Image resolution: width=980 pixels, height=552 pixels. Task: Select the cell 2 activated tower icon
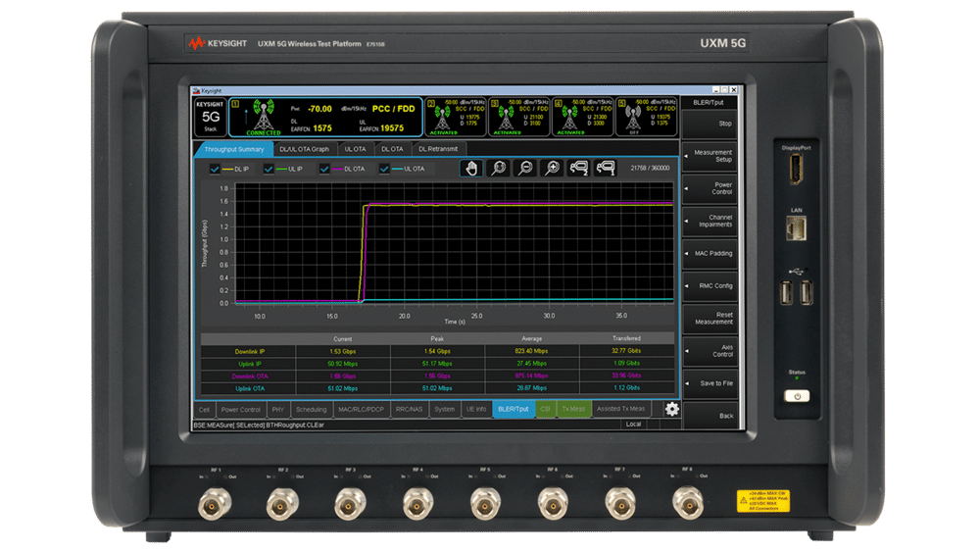(443, 116)
